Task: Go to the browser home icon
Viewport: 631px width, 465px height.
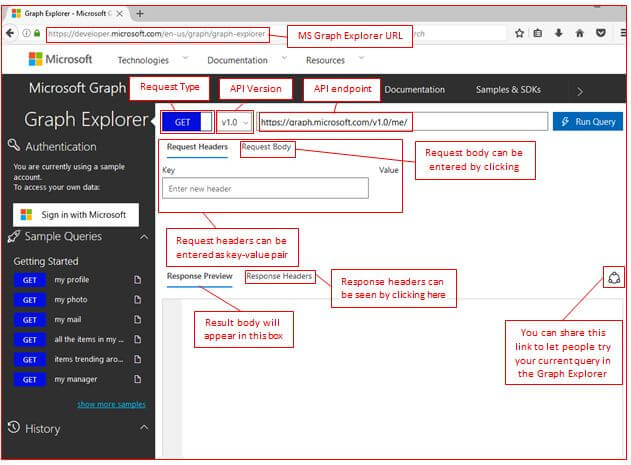Action: (579, 33)
